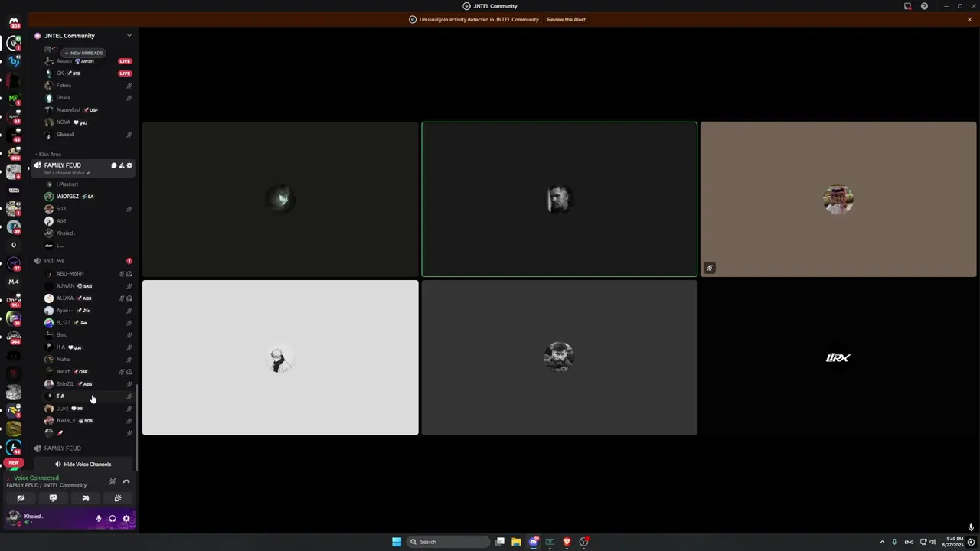Open M.4 server in server list
The width and height of the screenshot is (980, 551).
pyautogui.click(x=13, y=282)
